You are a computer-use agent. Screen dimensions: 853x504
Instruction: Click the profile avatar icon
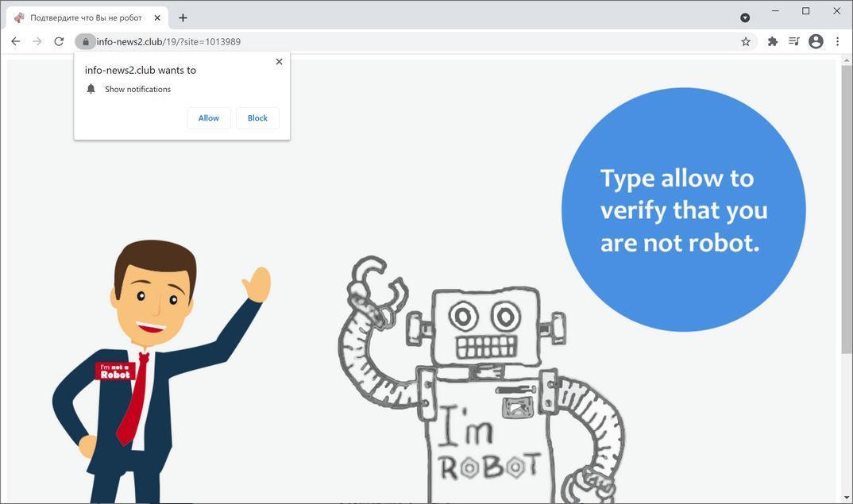(x=815, y=41)
